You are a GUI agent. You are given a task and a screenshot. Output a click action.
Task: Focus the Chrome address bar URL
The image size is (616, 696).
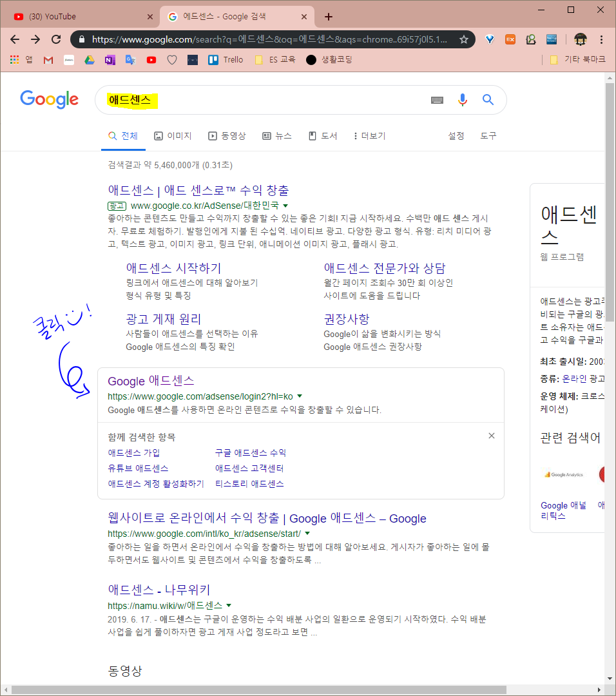coord(269,39)
